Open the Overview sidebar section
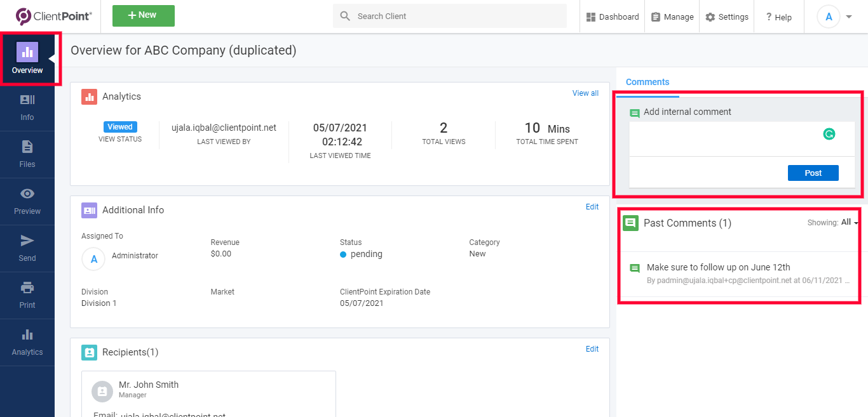 [27, 58]
